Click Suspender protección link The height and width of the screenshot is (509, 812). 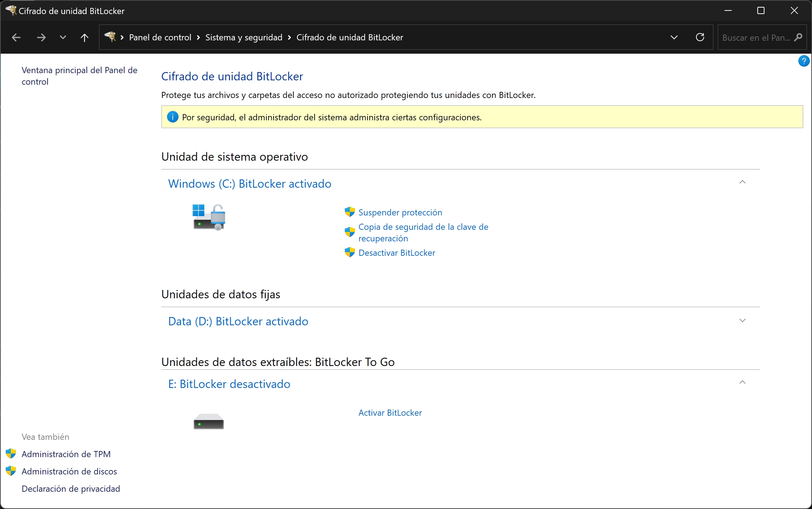[x=400, y=213]
